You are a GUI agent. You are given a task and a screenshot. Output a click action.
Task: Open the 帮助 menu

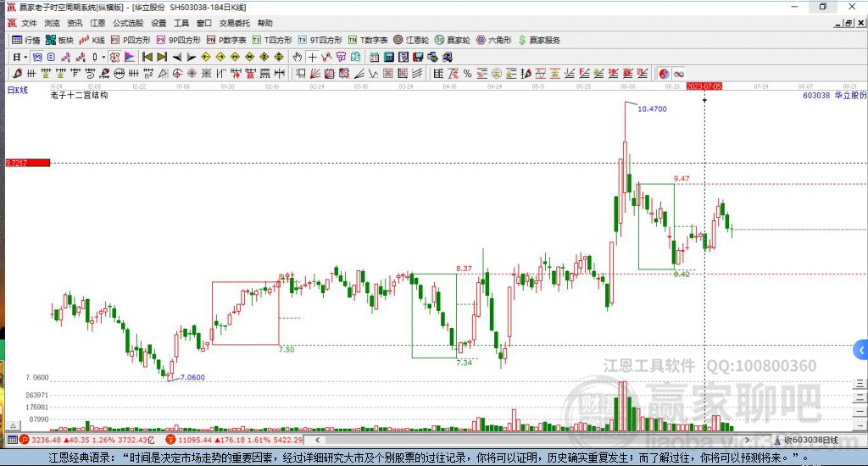[265, 23]
